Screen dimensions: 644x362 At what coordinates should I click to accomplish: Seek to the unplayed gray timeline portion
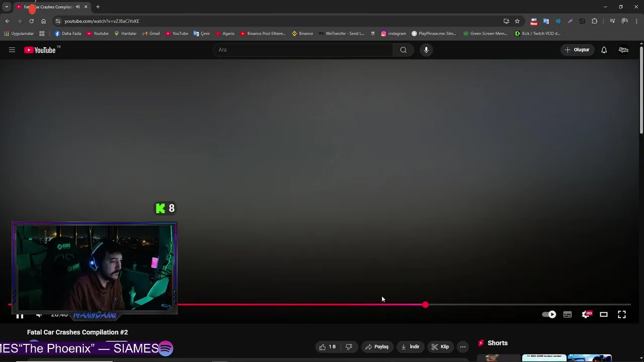click(x=530, y=305)
